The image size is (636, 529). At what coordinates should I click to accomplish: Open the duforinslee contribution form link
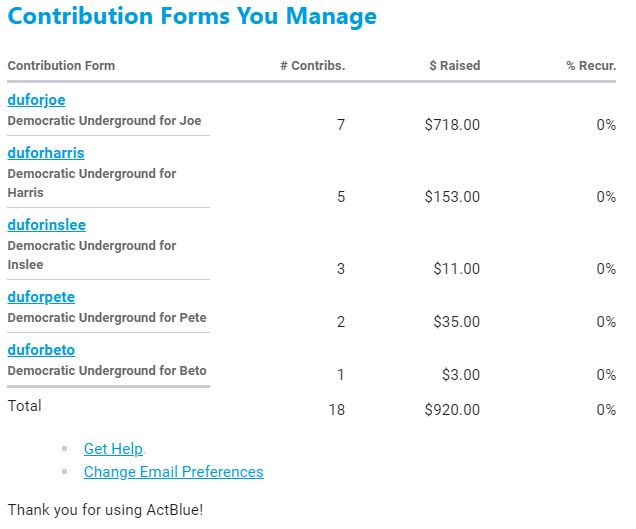pyautogui.click(x=46, y=225)
